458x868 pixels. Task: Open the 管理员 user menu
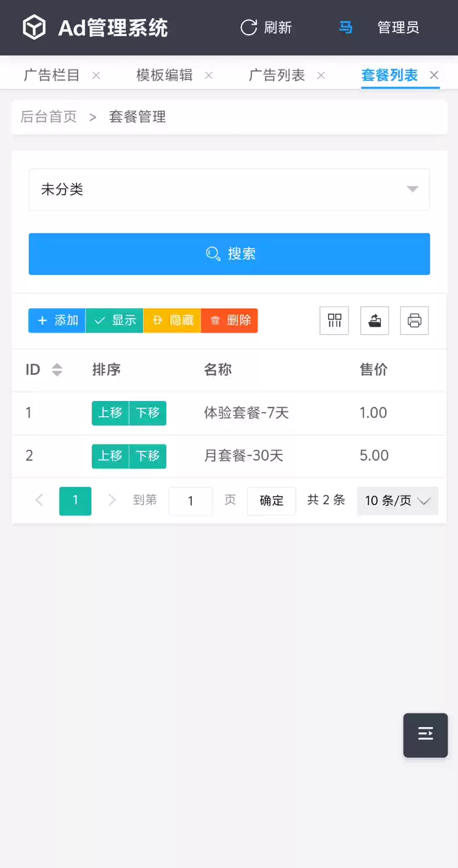click(398, 27)
